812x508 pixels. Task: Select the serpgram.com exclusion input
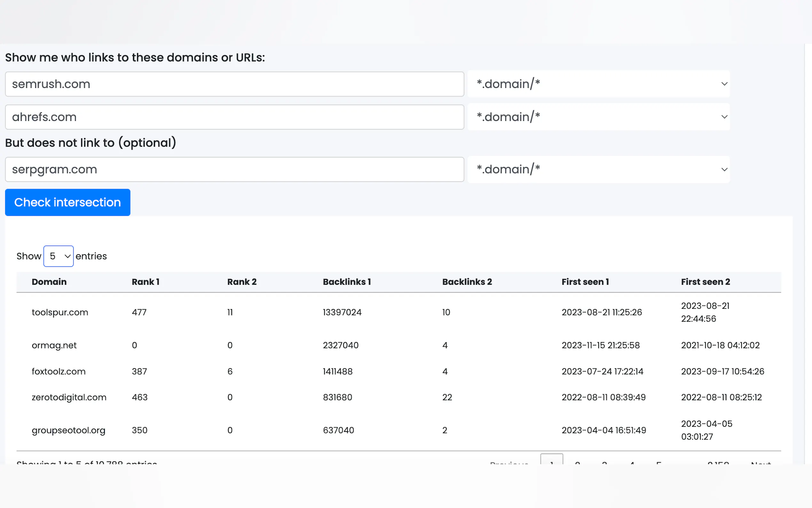[x=234, y=169]
